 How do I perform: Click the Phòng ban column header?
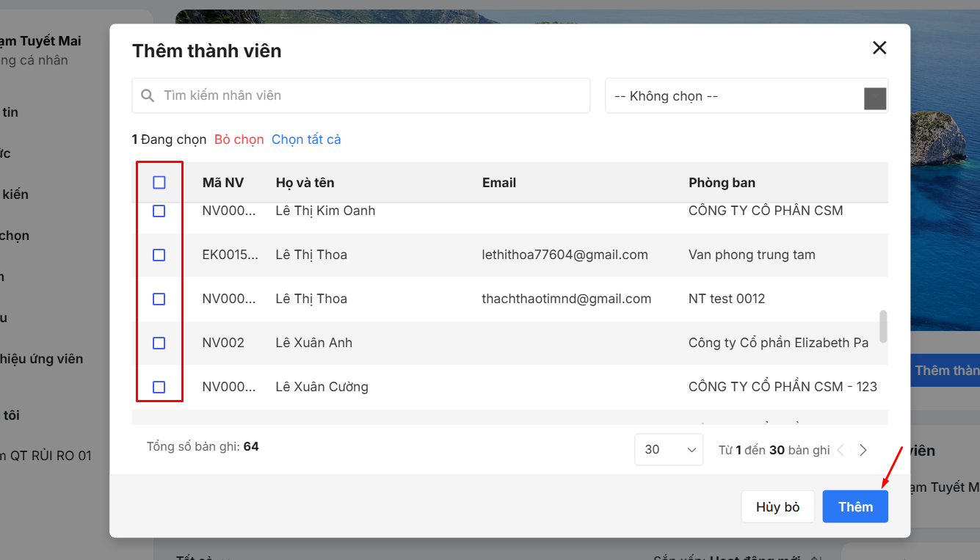(722, 183)
